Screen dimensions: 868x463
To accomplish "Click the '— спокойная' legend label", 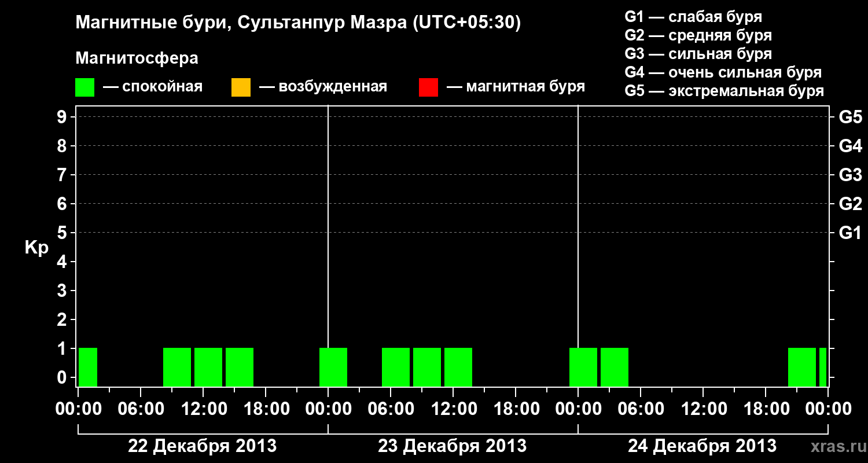I will 153,87.
